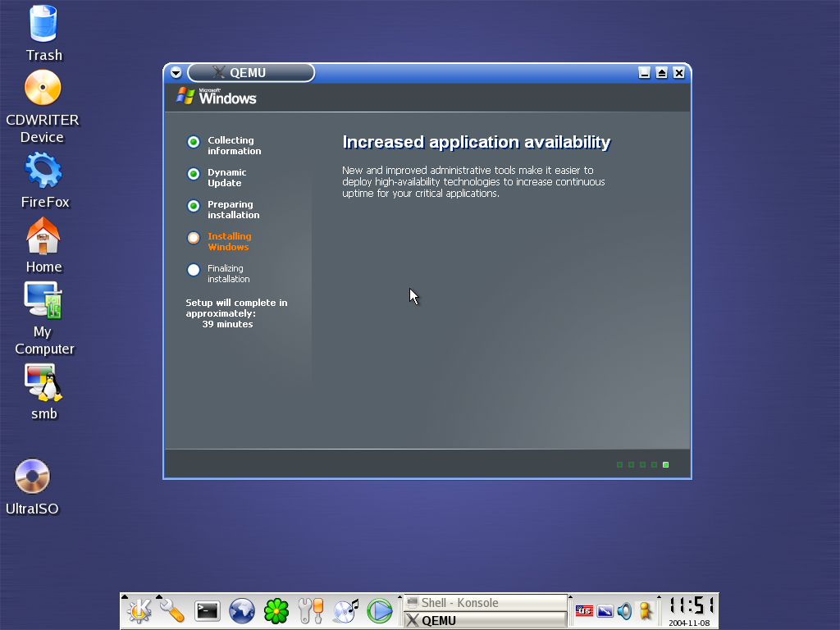This screenshot has width=840, height=630.
Task: Open the Home folder desktop icon
Action: tap(43, 235)
